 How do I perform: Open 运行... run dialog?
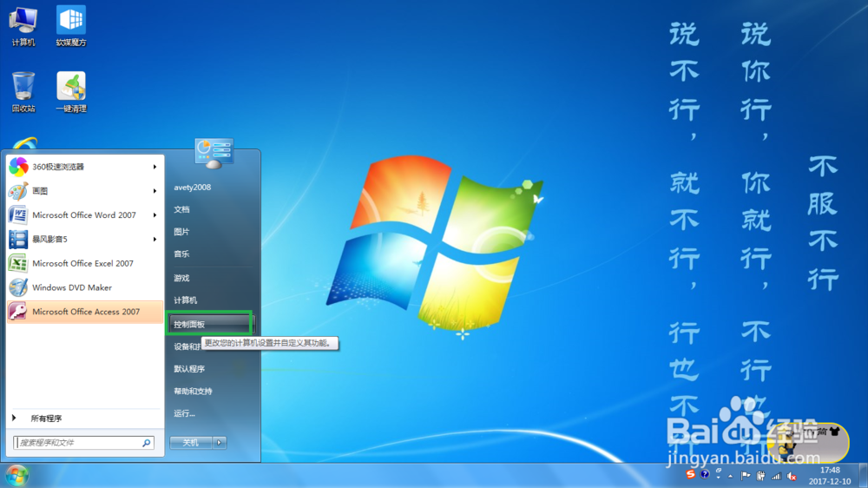click(x=184, y=413)
